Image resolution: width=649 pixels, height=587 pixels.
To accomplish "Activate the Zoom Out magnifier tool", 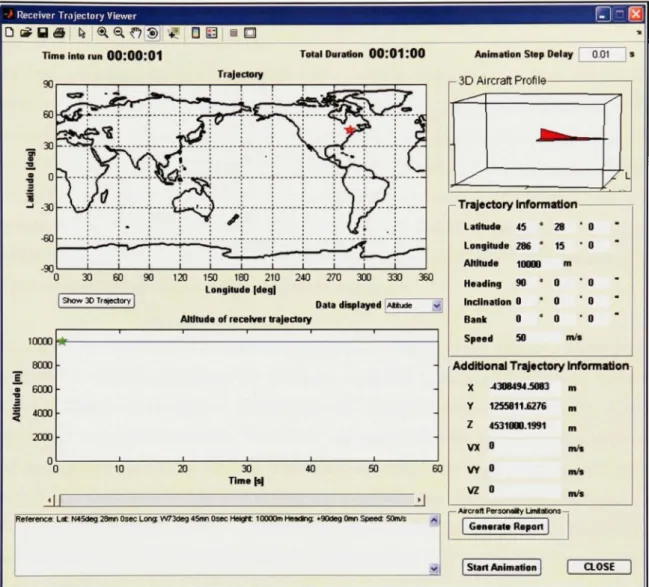I will 119,33.
